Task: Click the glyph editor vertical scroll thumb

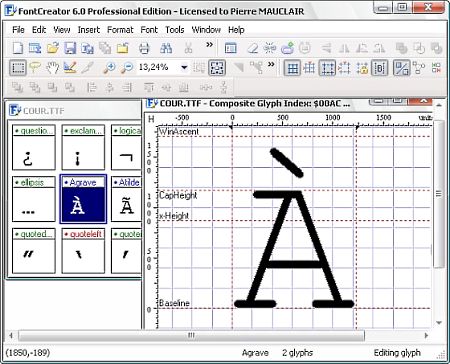Action: (x=439, y=194)
